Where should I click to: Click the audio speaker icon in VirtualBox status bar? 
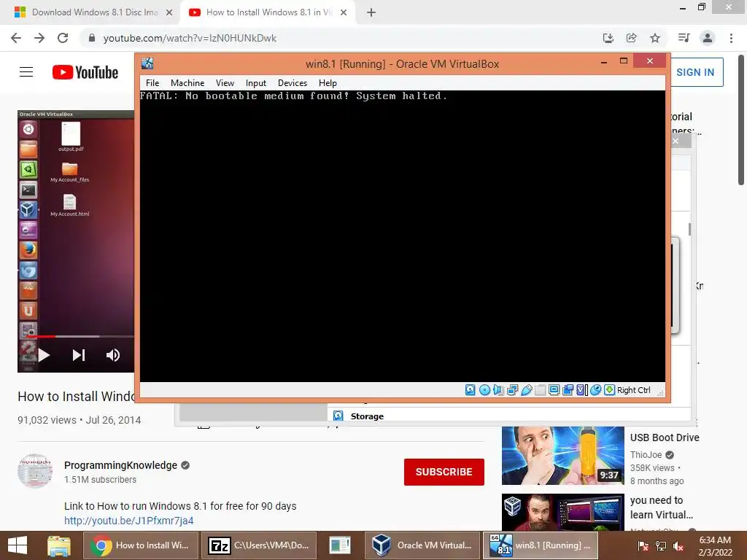coord(498,390)
